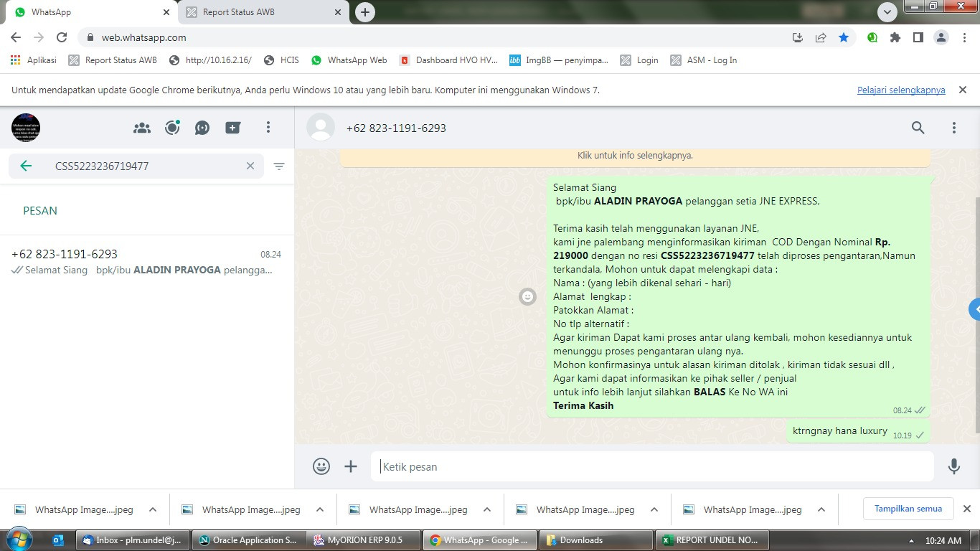This screenshot has height=551, width=980.
Task: Click Pelajari selengkapnya link
Action: (901, 90)
